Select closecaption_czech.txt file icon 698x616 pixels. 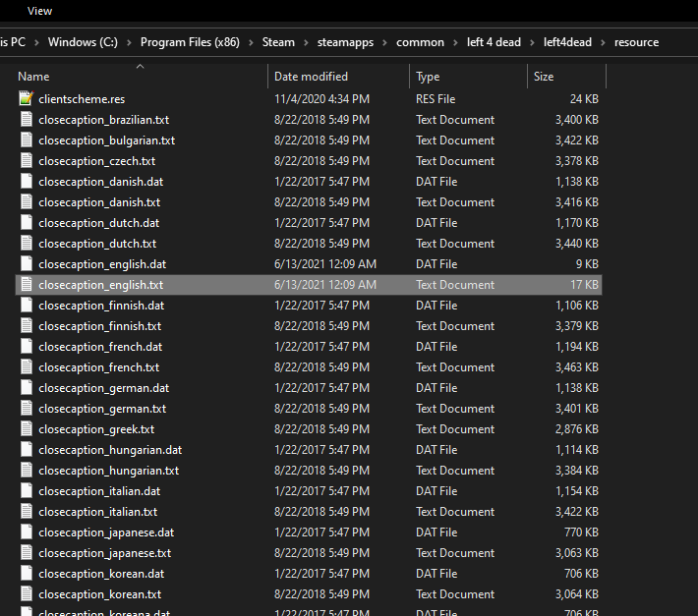27,160
